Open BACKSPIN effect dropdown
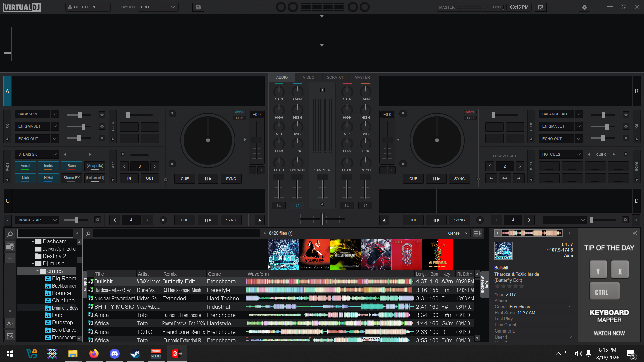 54,114
